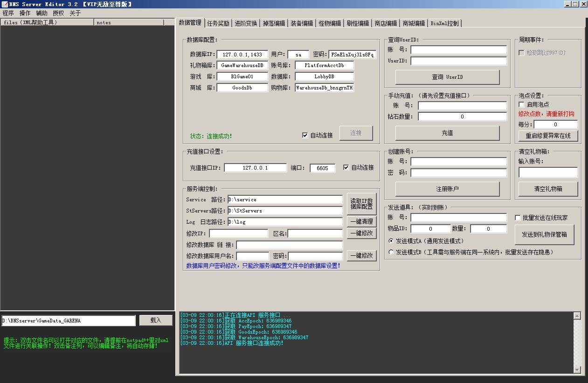Check 批量发送在线玩家 option
The image size is (588, 383).
pyautogui.click(x=518, y=218)
